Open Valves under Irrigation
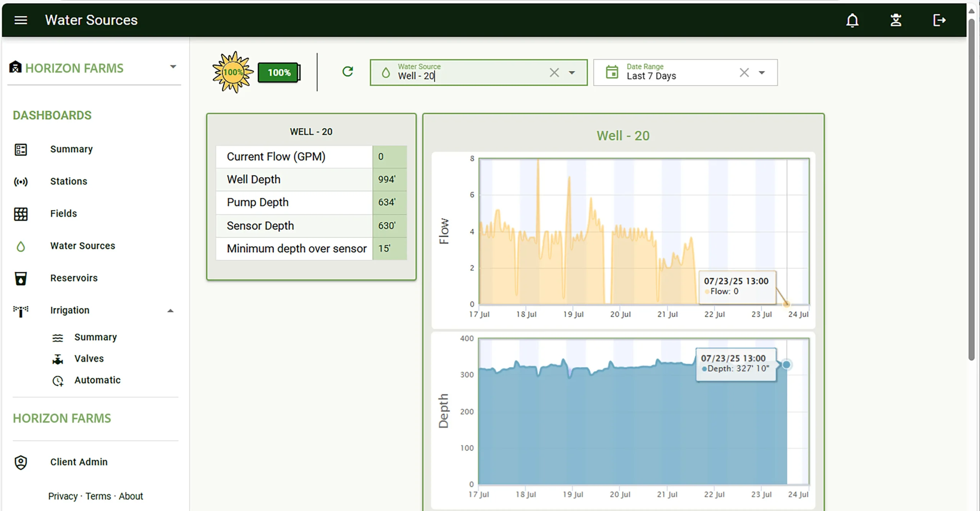This screenshot has height=511, width=980. (x=89, y=359)
